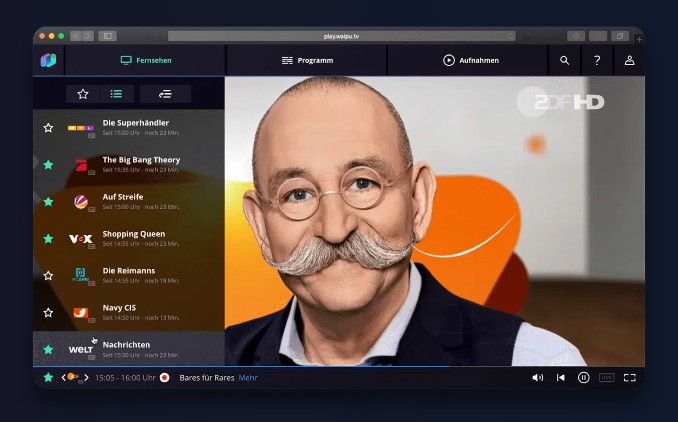This screenshot has width=678, height=422.
Task: Unfavorite the Shopping Queen channel star
Action: tap(48, 239)
